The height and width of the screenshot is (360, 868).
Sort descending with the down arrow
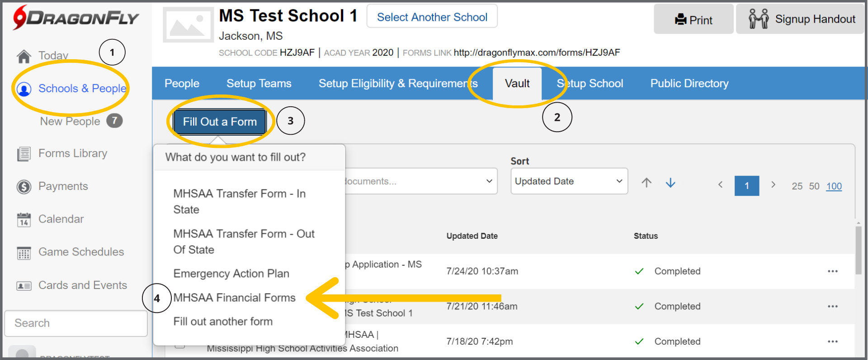coord(670,182)
